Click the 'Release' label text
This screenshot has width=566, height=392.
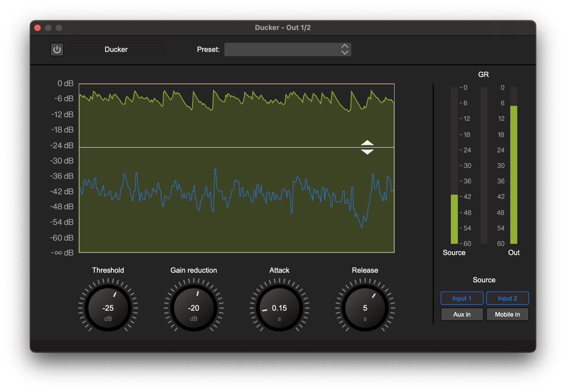pyautogui.click(x=365, y=270)
